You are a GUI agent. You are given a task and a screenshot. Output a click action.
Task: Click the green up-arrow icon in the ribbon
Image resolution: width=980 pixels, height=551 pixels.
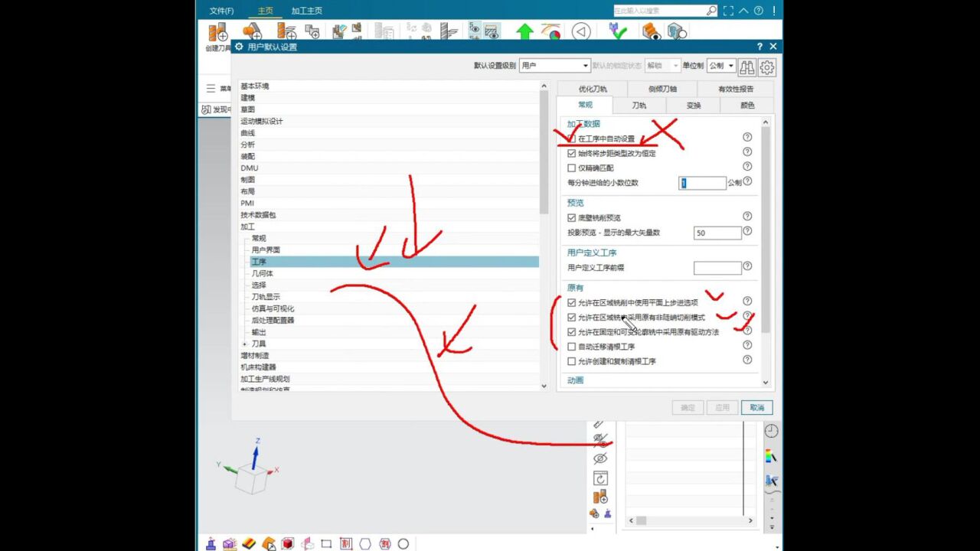click(524, 31)
